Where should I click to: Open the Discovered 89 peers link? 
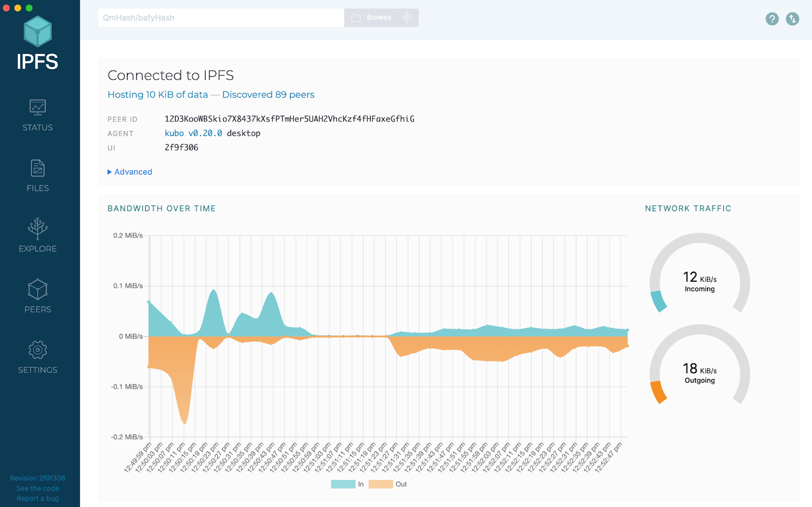(268, 95)
